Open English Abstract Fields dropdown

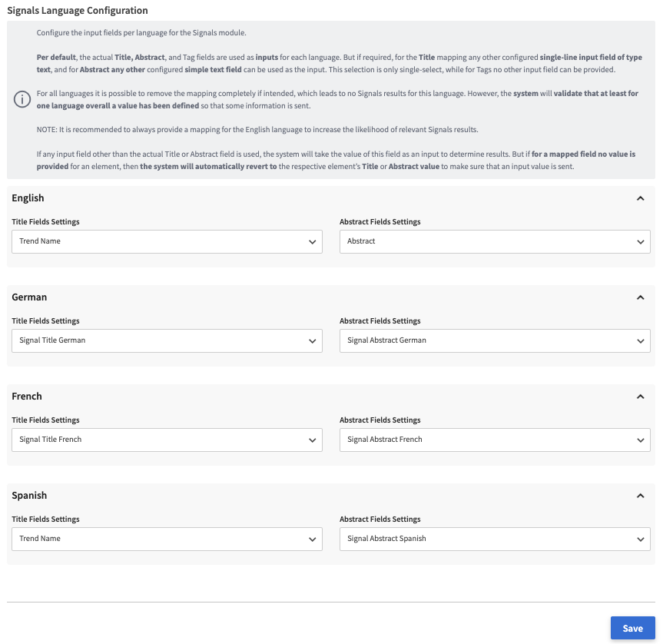[495, 241]
